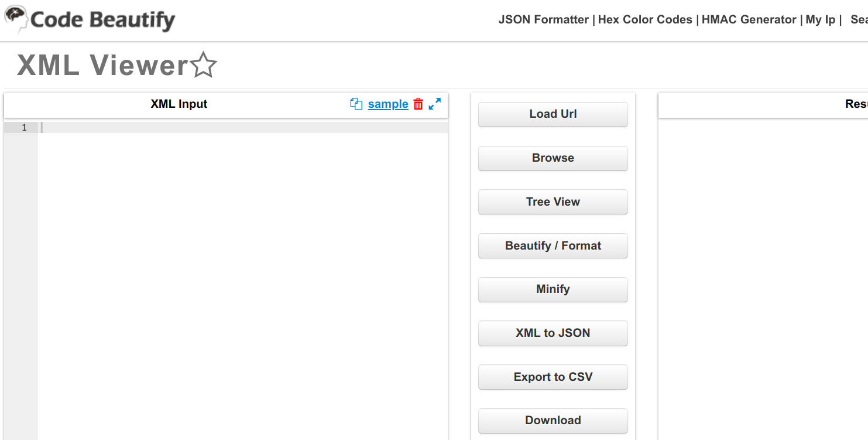This screenshot has width=868, height=440.
Task: Load the sample XML link
Action: click(x=388, y=104)
